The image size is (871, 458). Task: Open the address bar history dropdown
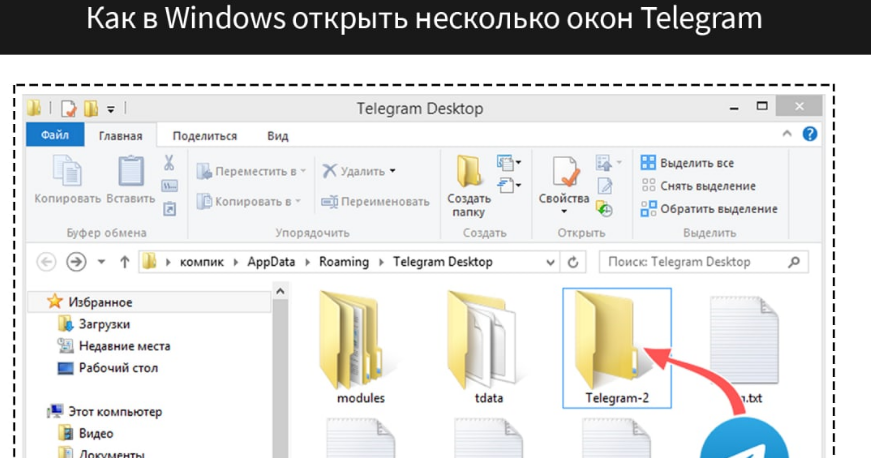point(550,262)
